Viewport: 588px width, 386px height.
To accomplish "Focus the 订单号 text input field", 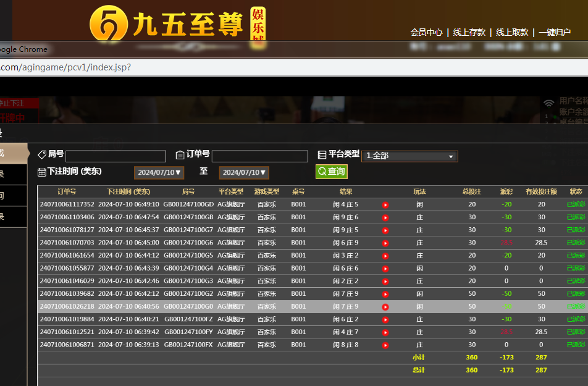I will tap(259, 156).
